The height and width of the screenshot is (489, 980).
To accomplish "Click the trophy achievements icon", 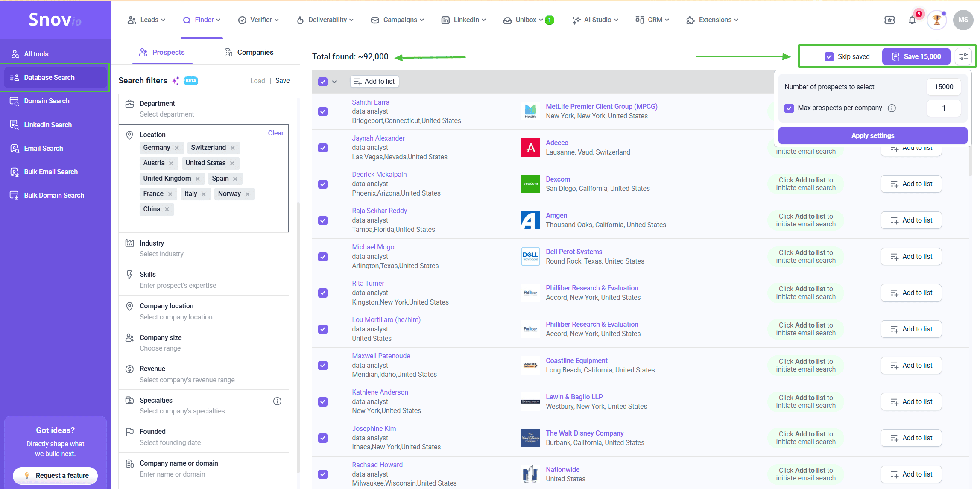I will pos(937,20).
